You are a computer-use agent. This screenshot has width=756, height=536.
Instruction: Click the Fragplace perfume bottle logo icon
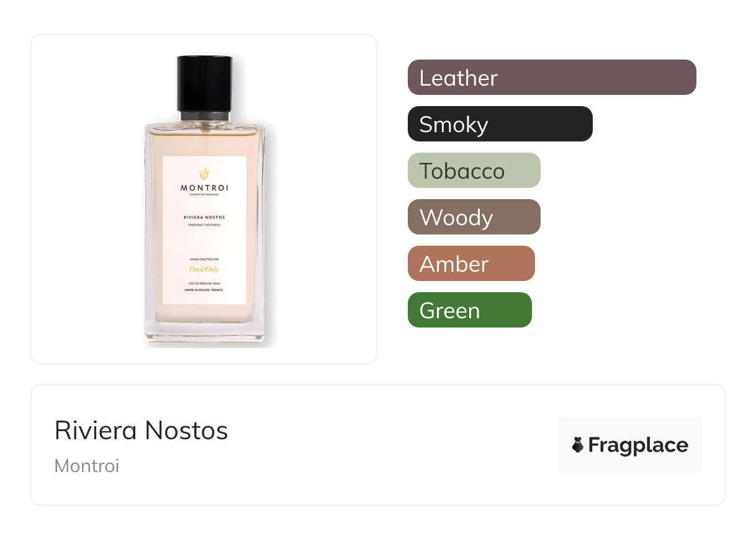tap(578, 445)
